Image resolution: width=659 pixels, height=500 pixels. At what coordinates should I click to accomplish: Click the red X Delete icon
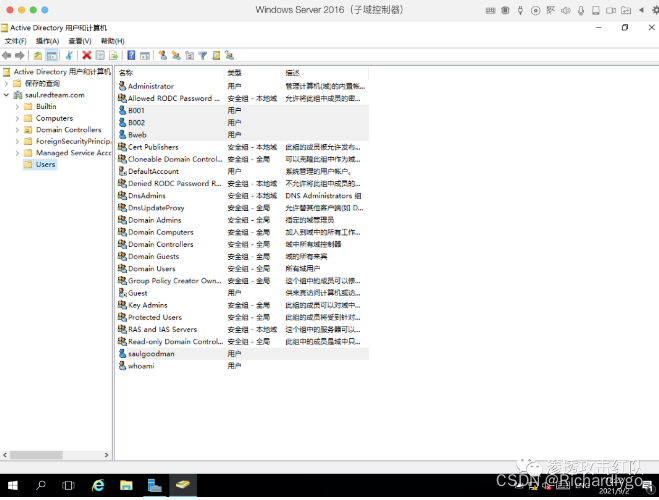tap(87, 55)
